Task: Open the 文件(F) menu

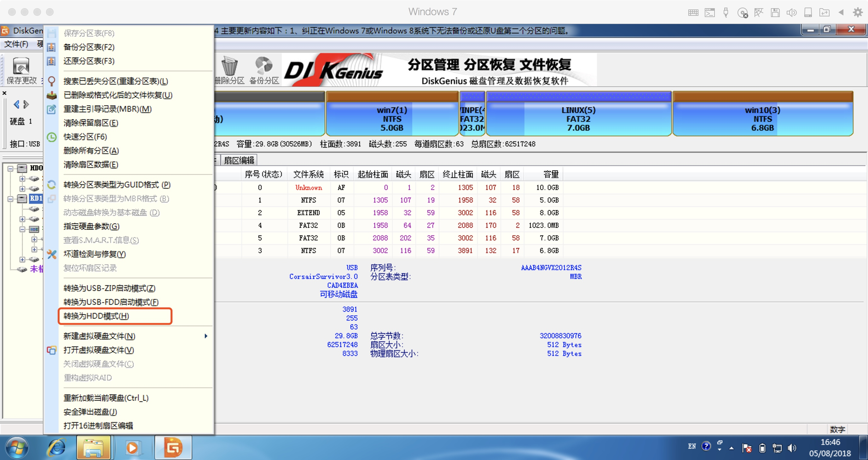Action: click(16, 44)
